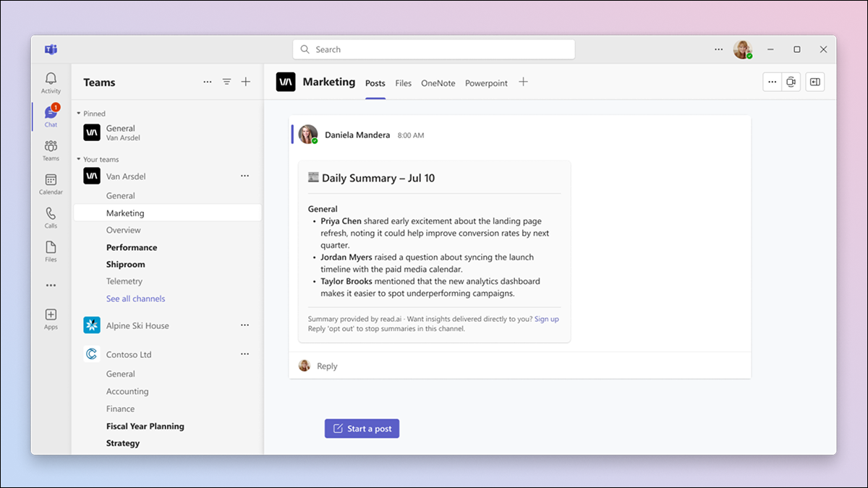868x488 pixels.
Task: Switch to the Files tab
Action: 404,83
